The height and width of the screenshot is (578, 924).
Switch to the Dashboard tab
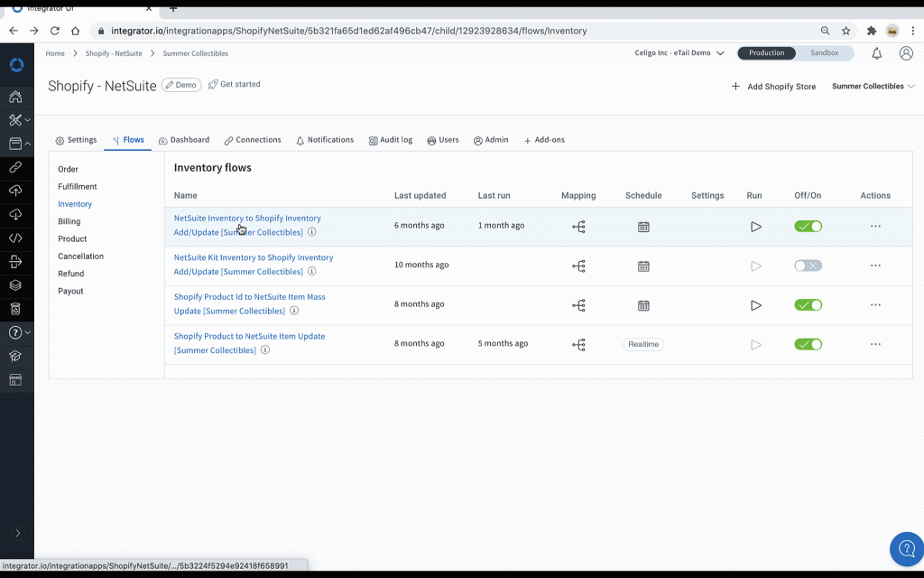pos(184,140)
